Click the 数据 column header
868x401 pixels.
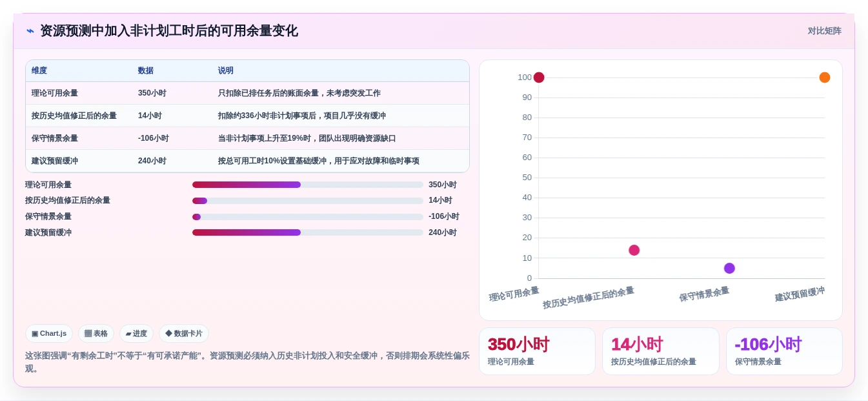(x=146, y=71)
